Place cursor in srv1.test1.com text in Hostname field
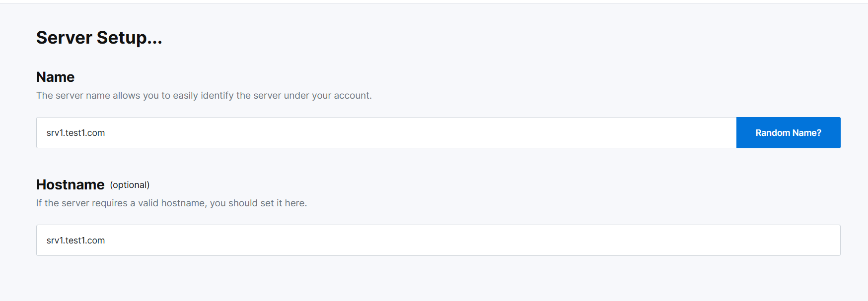868x301 pixels. (75, 241)
